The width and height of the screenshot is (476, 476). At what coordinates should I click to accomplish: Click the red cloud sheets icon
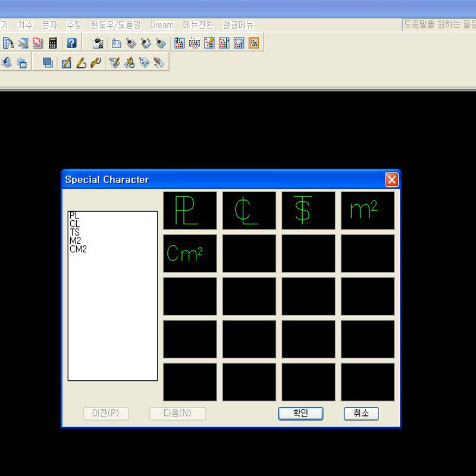37,43
